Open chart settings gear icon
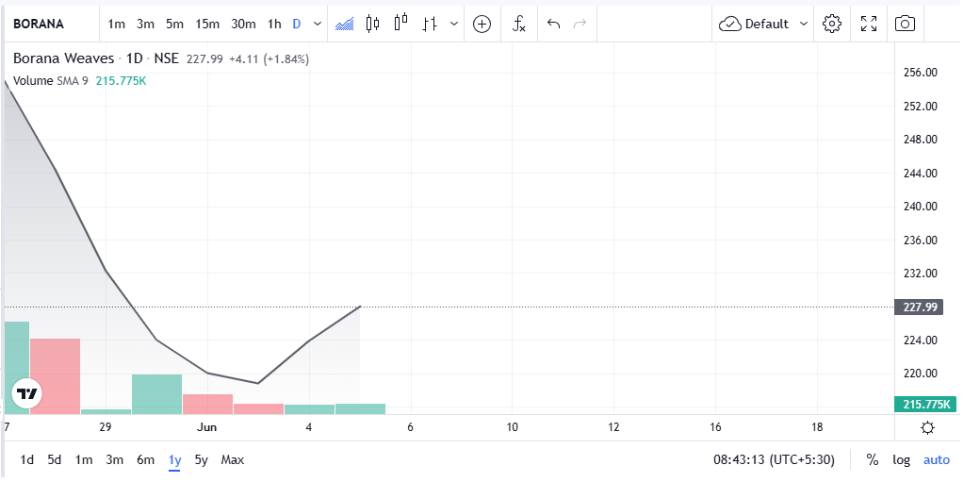980x482 pixels. [x=831, y=24]
